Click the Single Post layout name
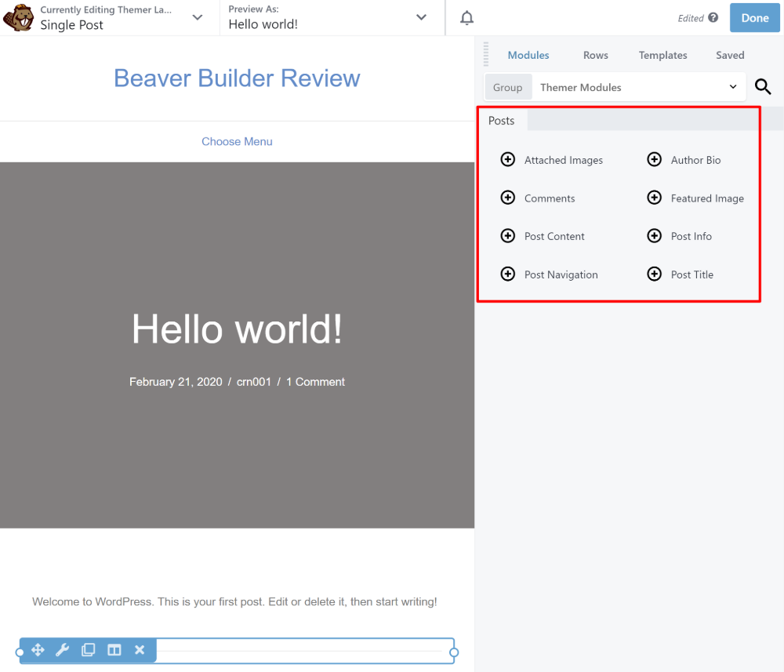784x672 pixels. click(71, 25)
